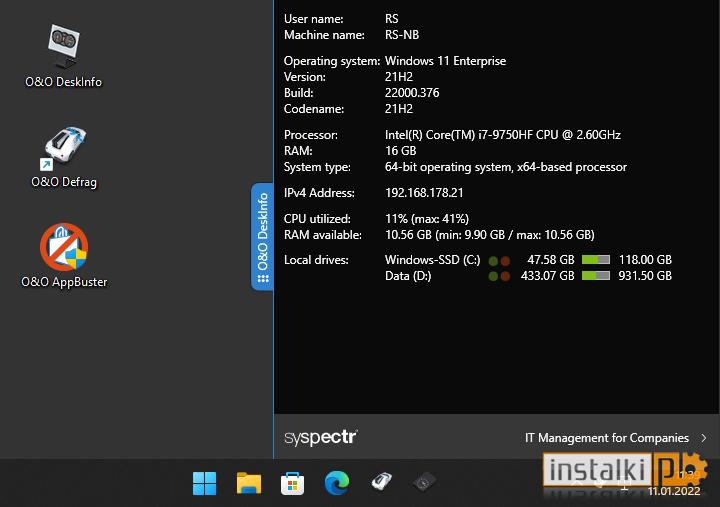Click the green status dot for Windows-SSD (C:)
This screenshot has height=507, width=720.
pos(493,261)
